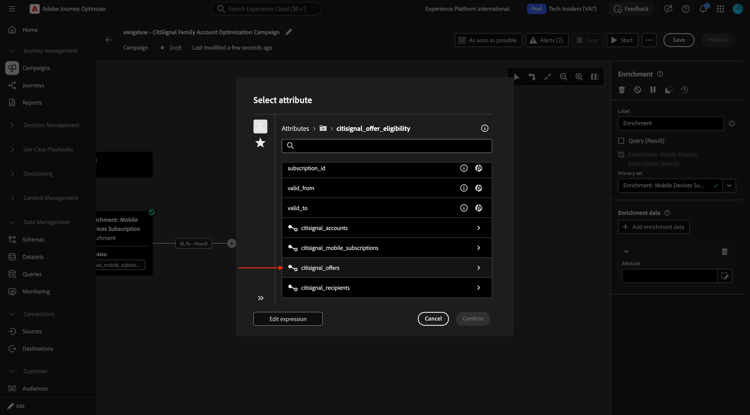Disable the Enrichment activity icon

pyautogui.click(x=637, y=89)
